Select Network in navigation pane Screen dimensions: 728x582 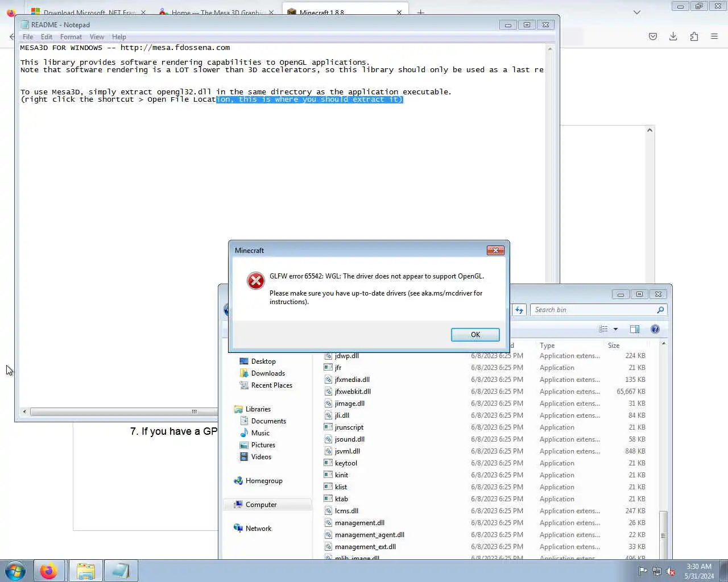pos(258,529)
